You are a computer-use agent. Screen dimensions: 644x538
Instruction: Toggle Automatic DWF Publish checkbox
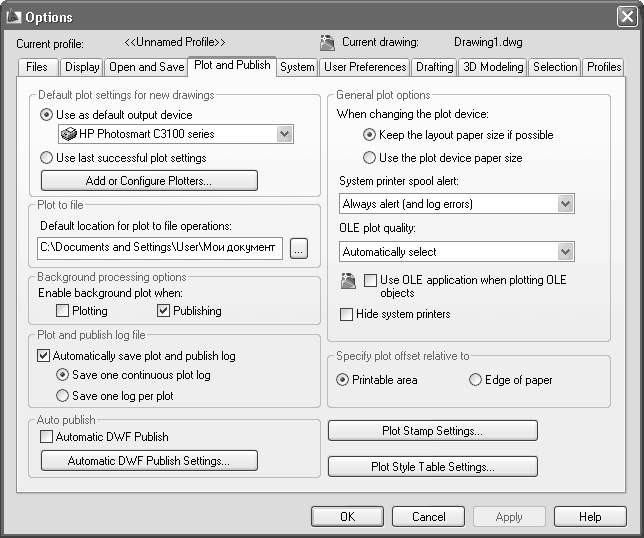(x=45, y=437)
